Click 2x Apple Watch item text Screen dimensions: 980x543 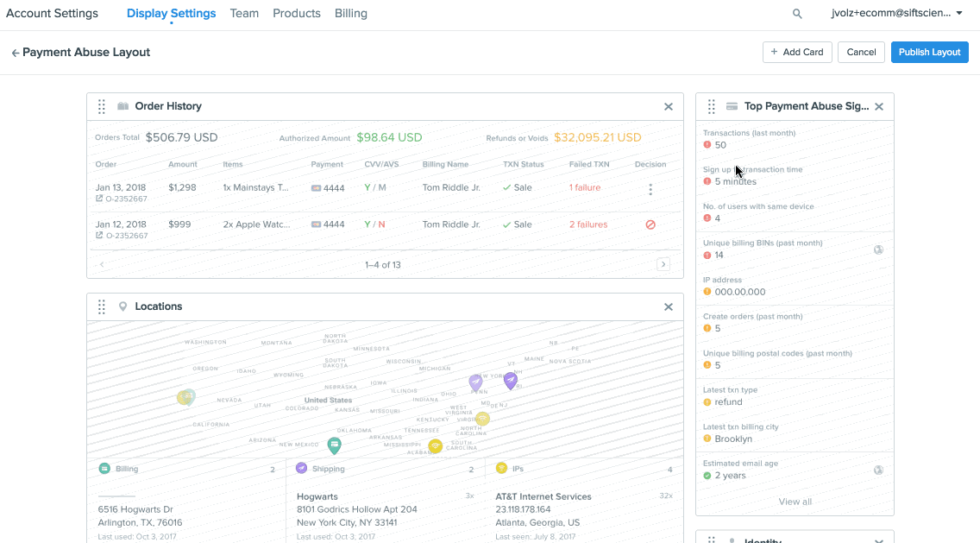[256, 224]
